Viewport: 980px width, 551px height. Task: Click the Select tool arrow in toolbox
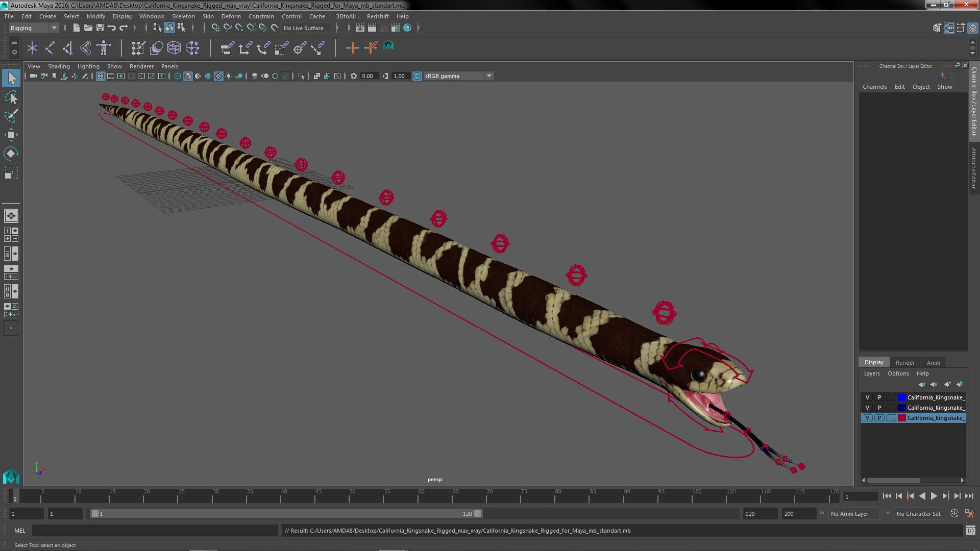click(11, 78)
